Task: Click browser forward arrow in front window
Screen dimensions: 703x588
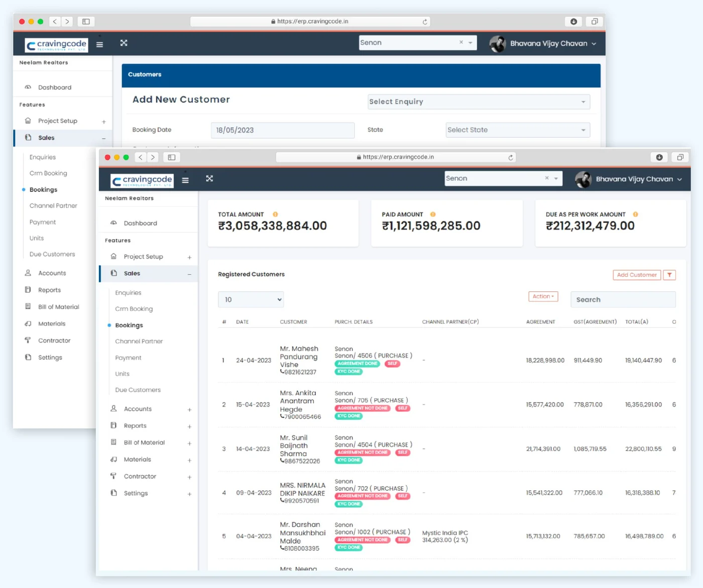Action: click(x=153, y=157)
